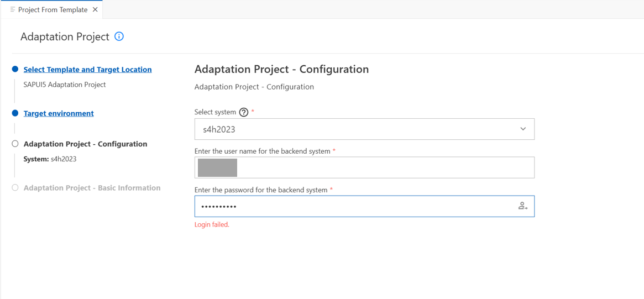Click the hollow step circle for Configuration
The width and height of the screenshot is (644, 299).
(15, 144)
